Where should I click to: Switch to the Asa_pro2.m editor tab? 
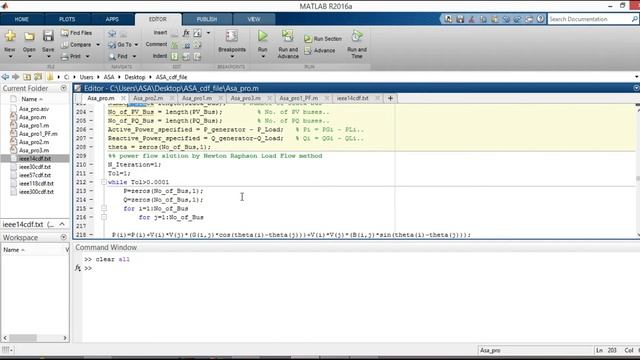(148, 98)
